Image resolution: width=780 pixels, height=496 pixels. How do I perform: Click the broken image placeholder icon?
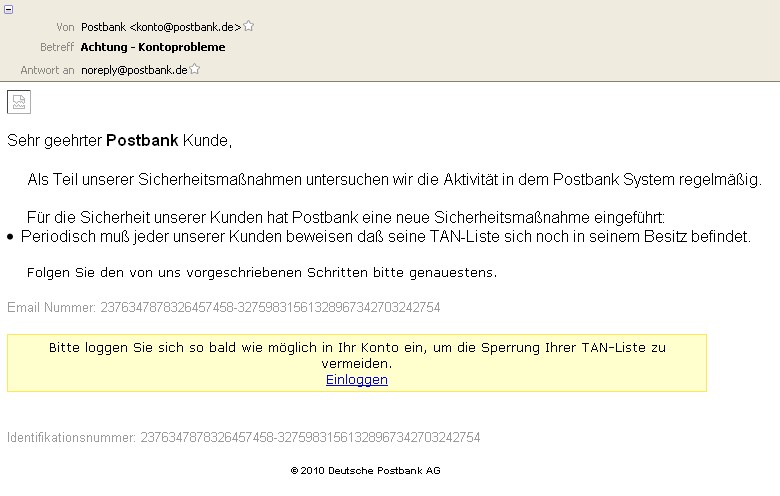(x=19, y=101)
